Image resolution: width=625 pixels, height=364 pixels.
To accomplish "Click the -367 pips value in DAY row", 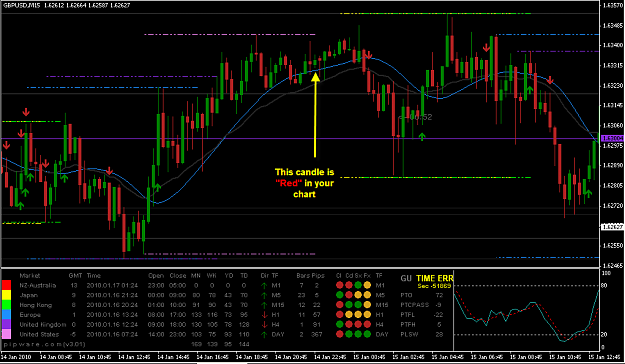I will click(316, 334).
